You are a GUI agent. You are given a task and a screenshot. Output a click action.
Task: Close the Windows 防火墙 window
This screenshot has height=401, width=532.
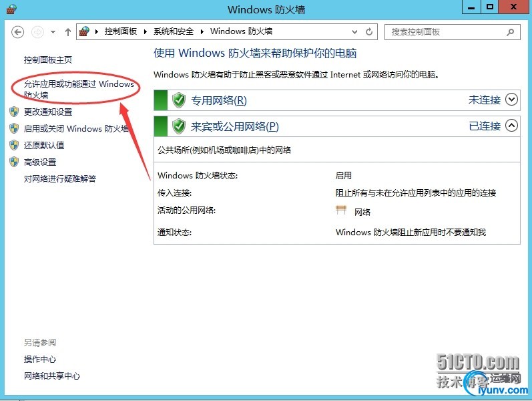click(514, 7)
